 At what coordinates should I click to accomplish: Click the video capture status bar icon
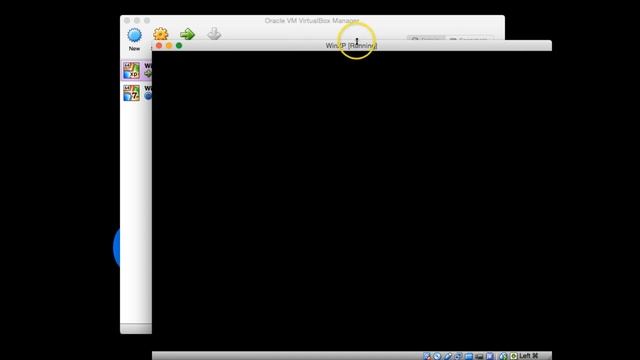click(490, 356)
